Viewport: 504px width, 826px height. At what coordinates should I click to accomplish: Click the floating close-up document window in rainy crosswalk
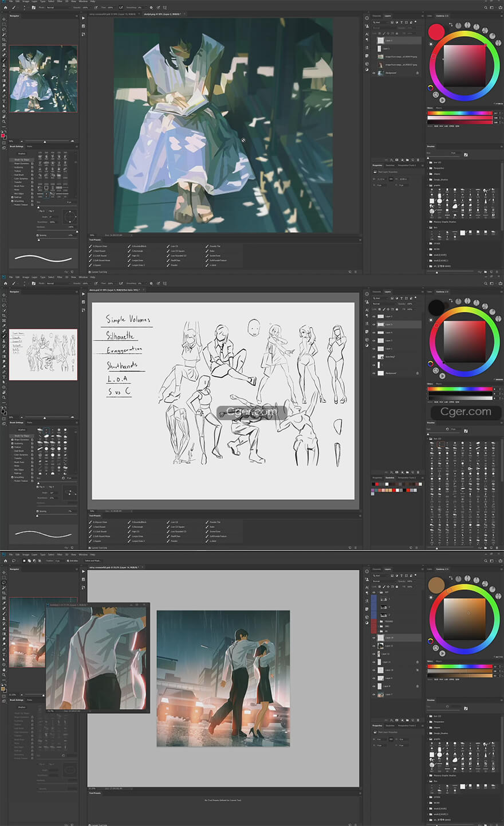coord(97,657)
